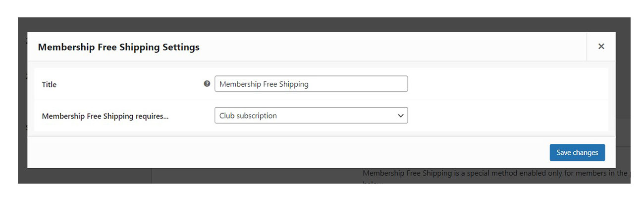Click the background description text below the dialog
The height and width of the screenshot is (198, 644).
pos(495,174)
